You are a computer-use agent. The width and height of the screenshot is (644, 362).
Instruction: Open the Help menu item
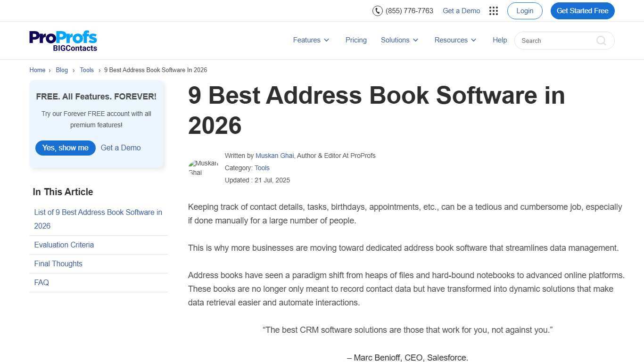tap(500, 40)
